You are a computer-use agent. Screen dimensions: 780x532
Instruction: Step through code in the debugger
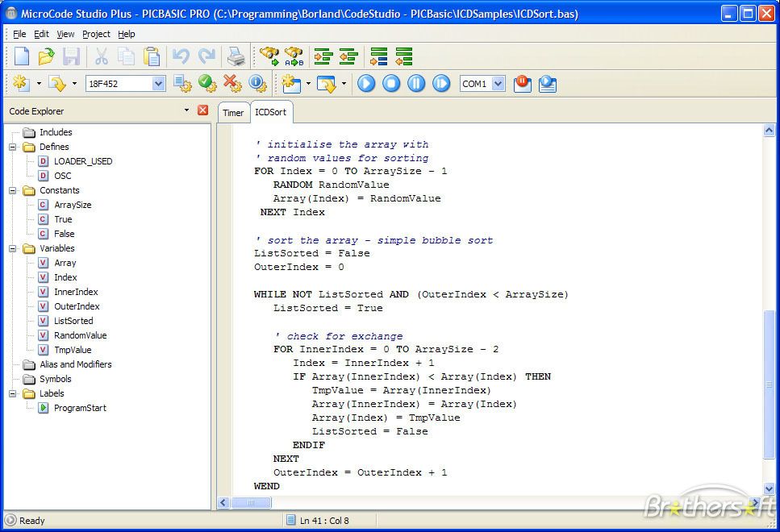440,83
